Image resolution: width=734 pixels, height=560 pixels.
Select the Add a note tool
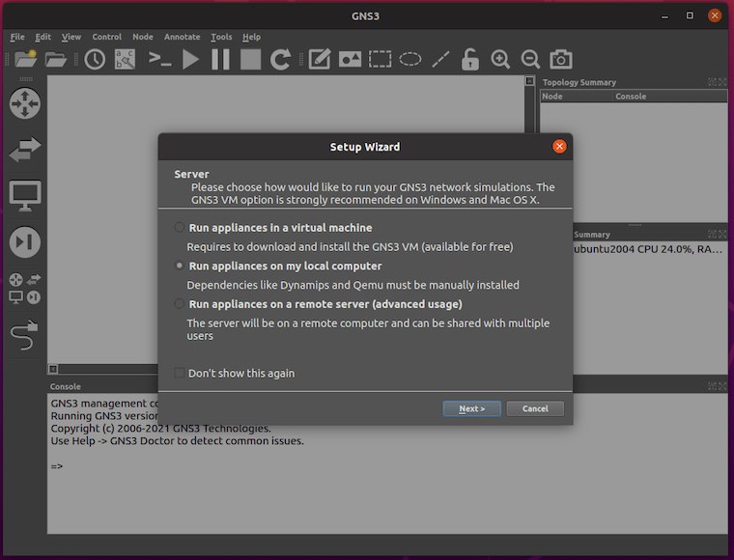(320, 60)
